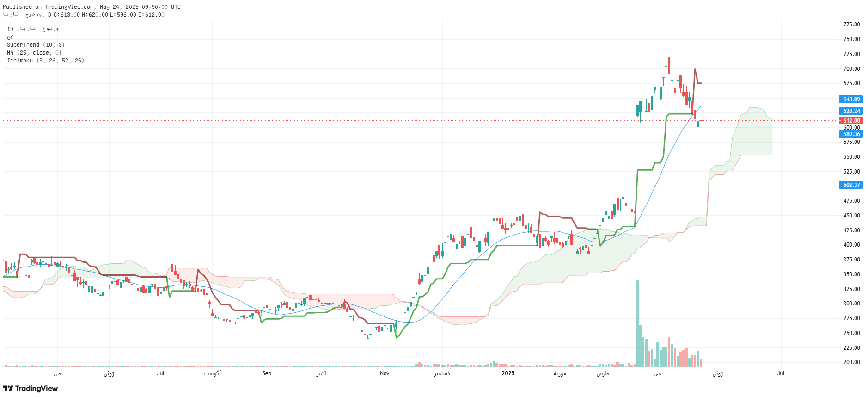Click the 250.00 price axis tick
The height and width of the screenshot is (397, 868).
(x=851, y=333)
